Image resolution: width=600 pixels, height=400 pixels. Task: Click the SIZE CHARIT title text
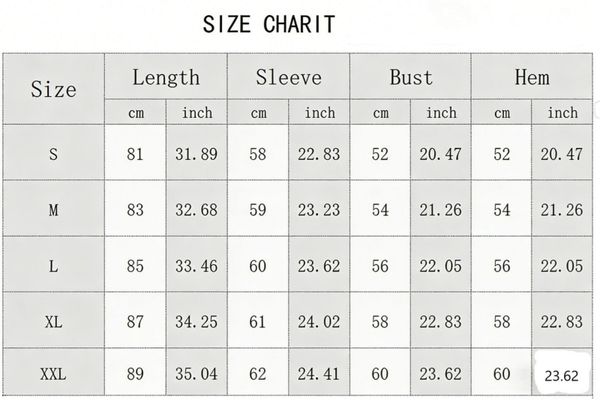click(269, 24)
